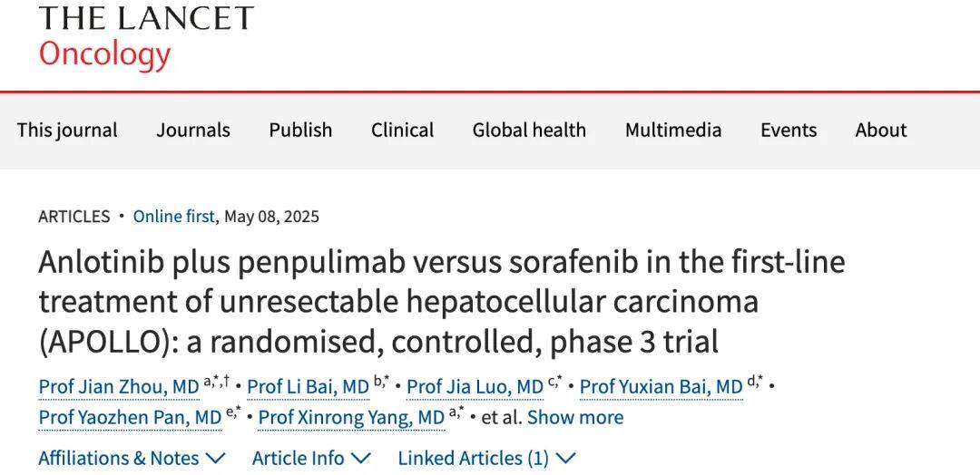Select Publish in navigation bar
The width and height of the screenshot is (980, 475).
coord(300,130)
